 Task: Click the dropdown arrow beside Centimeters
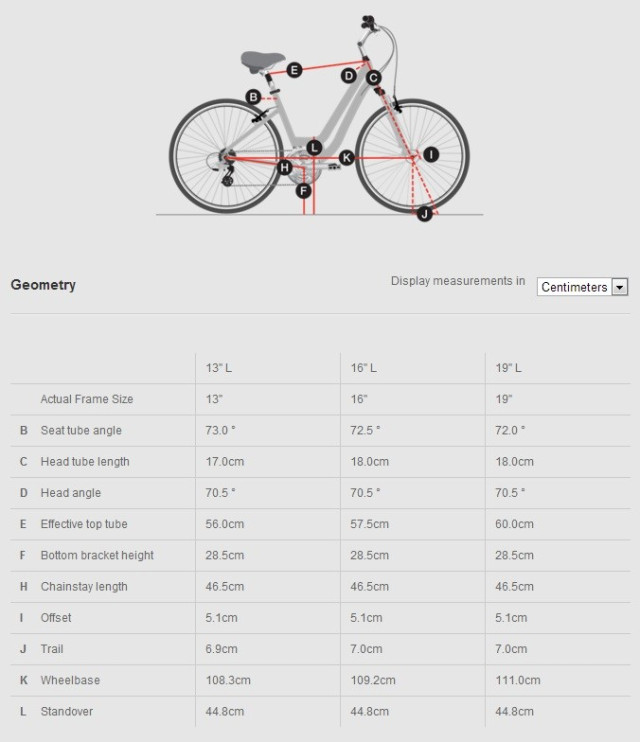pos(620,287)
